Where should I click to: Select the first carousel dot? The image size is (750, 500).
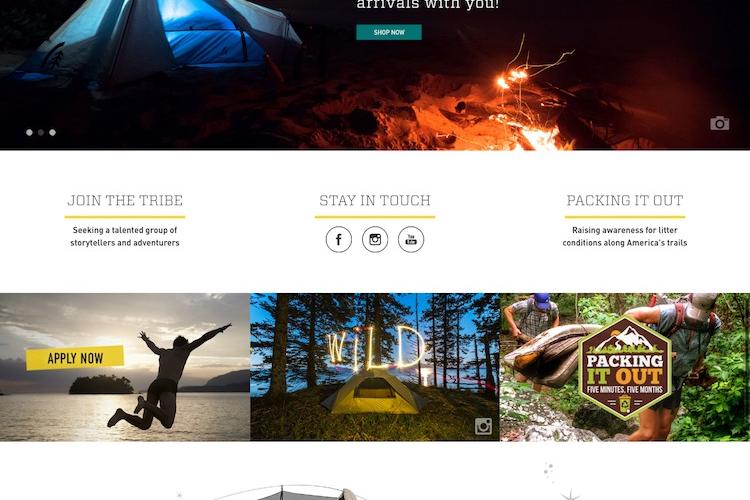(x=29, y=133)
